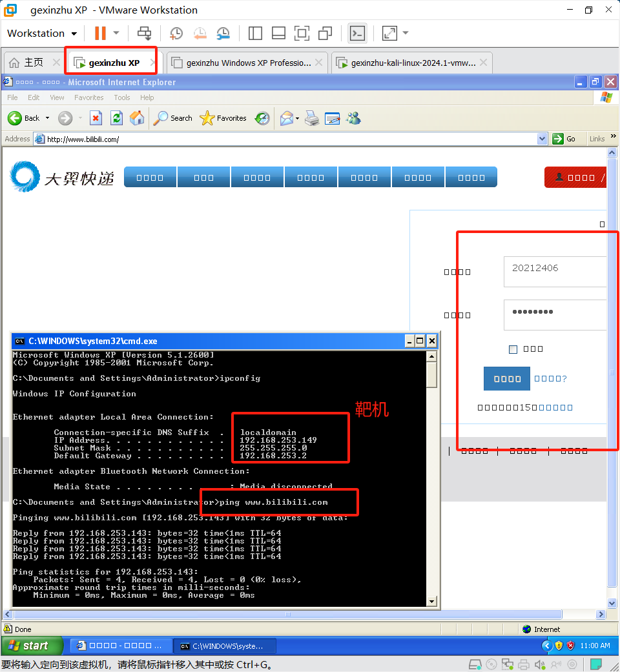This screenshot has height=672, width=620.
Task: Go to the IE Home page icon
Action: [137, 118]
